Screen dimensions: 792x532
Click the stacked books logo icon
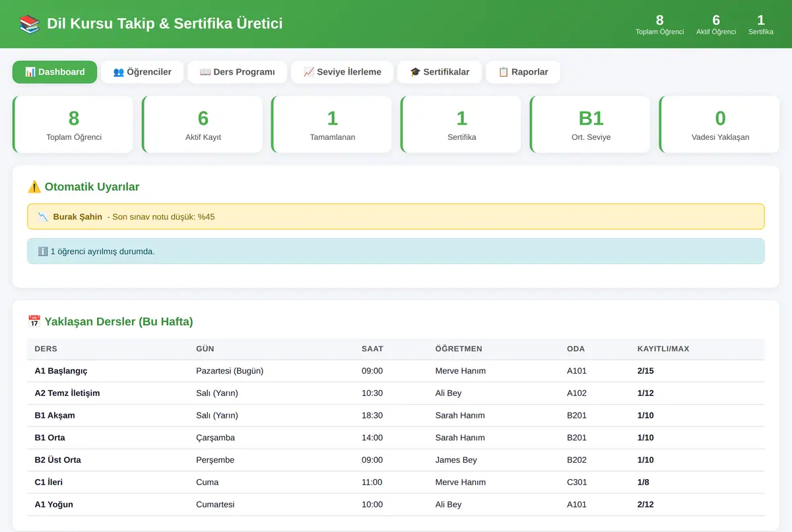click(x=30, y=24)
